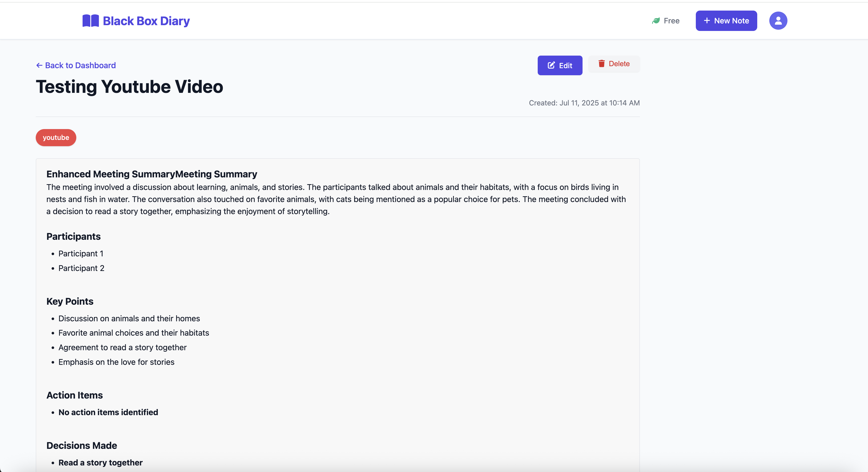This screenshot has width=868, height=472.
Task: Click the Key Points heading
Action: tap(70, 302)
